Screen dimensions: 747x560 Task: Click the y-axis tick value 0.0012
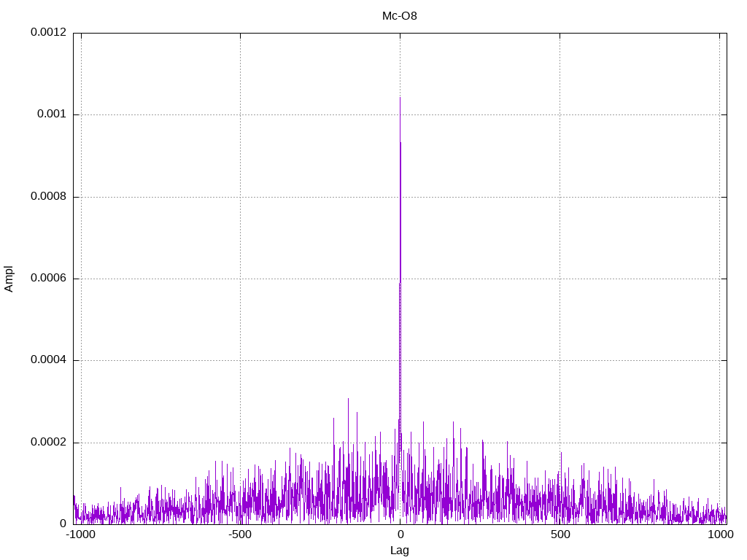click(49, 32)
